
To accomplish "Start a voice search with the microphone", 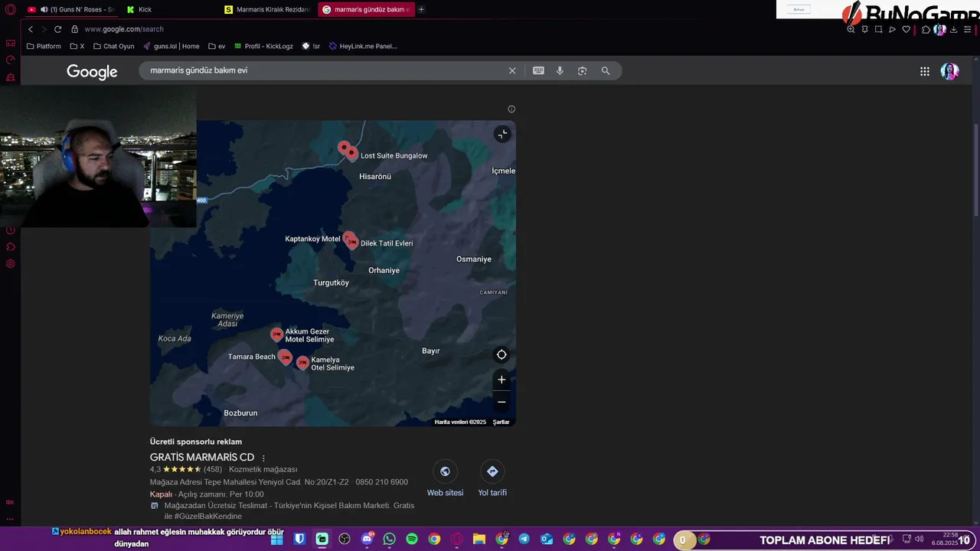I will point(560,70).
